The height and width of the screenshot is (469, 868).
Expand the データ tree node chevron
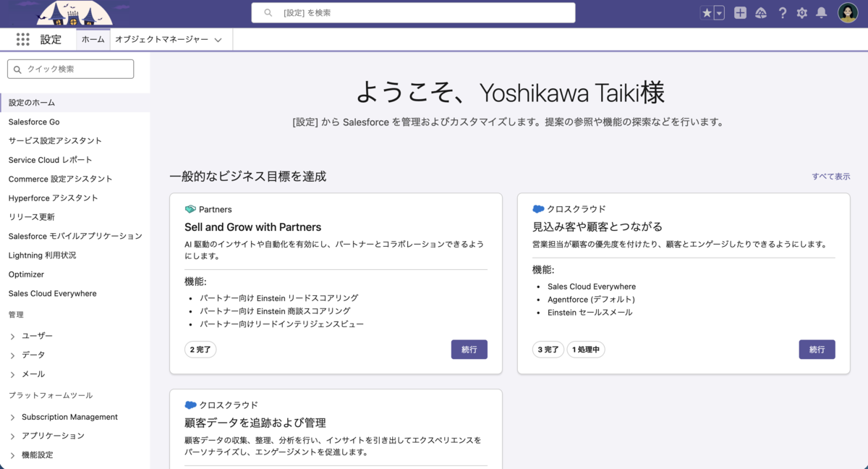click(x=12, y=355)
